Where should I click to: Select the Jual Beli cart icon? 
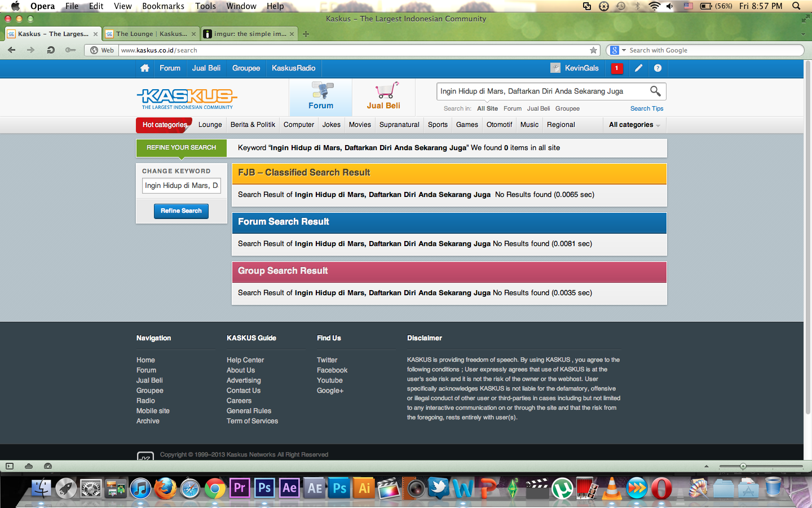click(383, 96)
